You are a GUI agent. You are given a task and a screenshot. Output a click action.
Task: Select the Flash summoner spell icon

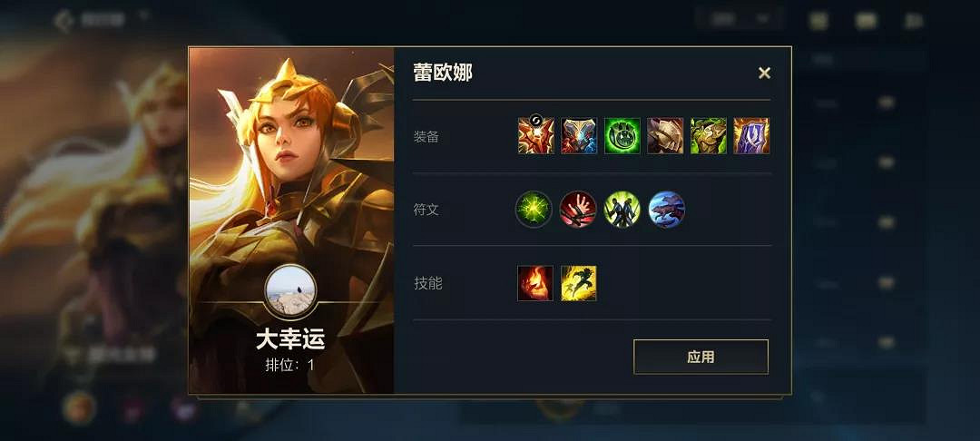pos(579,283)
